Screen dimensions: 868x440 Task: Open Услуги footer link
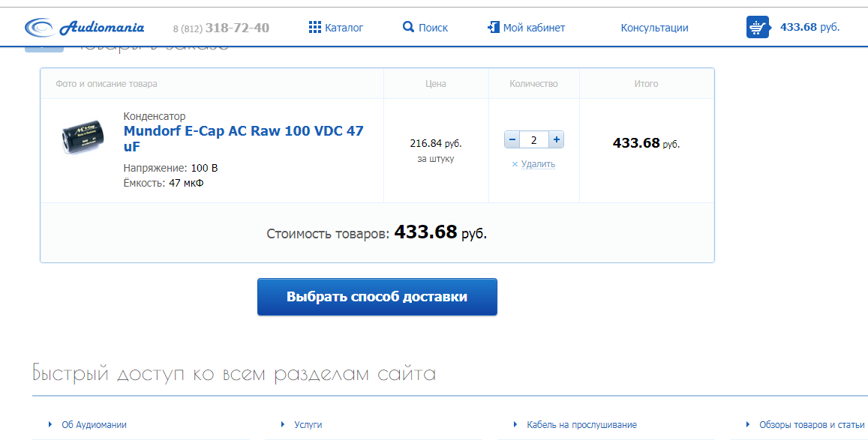pyautogui.click(x=308, y=424)
